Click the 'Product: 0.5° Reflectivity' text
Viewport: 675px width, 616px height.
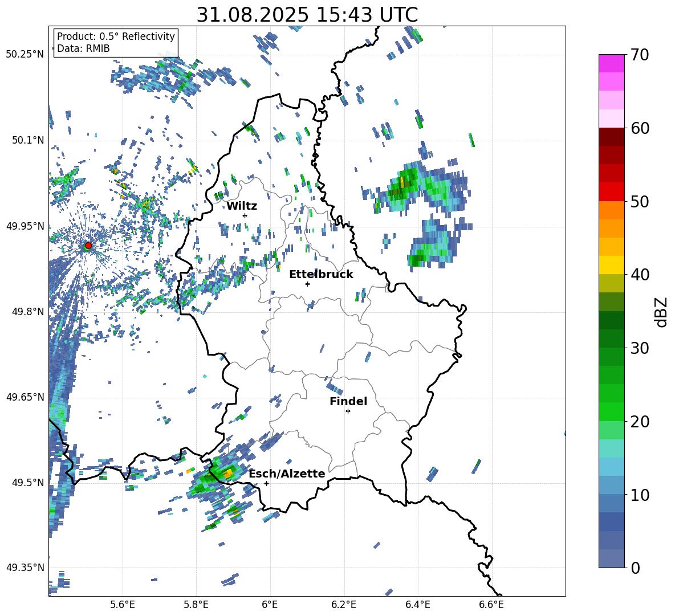[x=116, y=36]
